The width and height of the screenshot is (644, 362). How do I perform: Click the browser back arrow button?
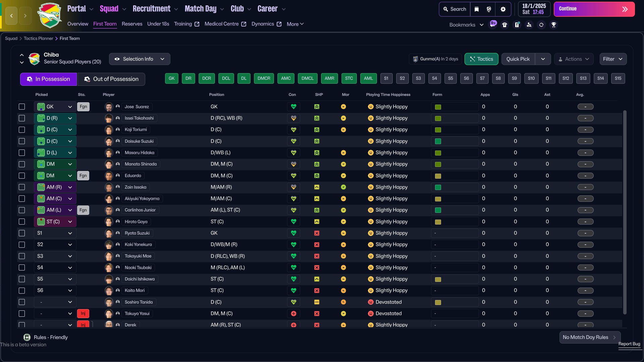coord(11,15)
